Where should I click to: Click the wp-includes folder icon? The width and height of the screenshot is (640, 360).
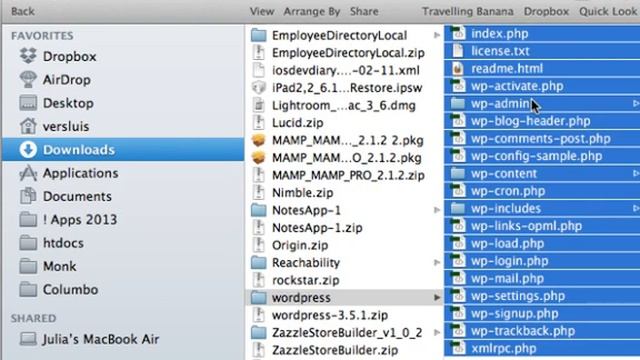pos(458,209)
